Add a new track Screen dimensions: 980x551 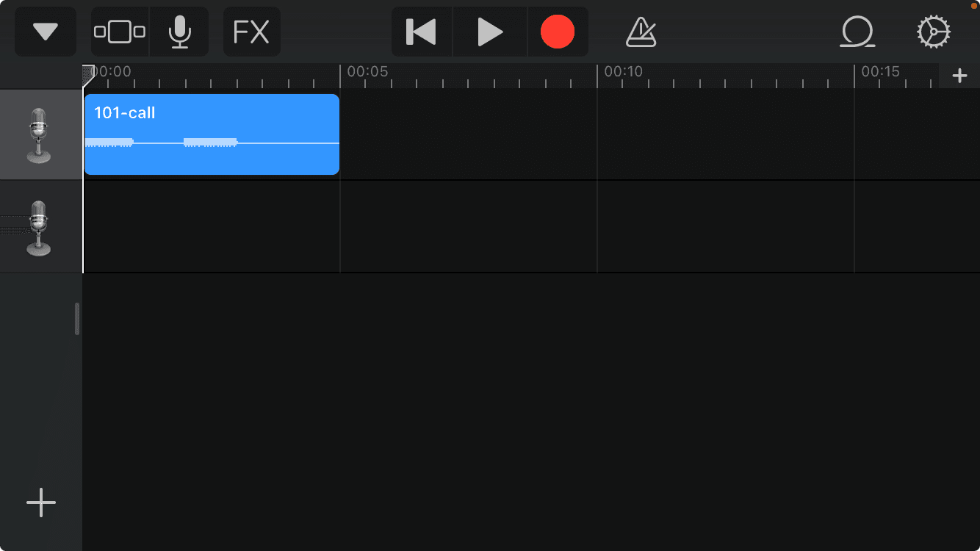tap(41, 503)
